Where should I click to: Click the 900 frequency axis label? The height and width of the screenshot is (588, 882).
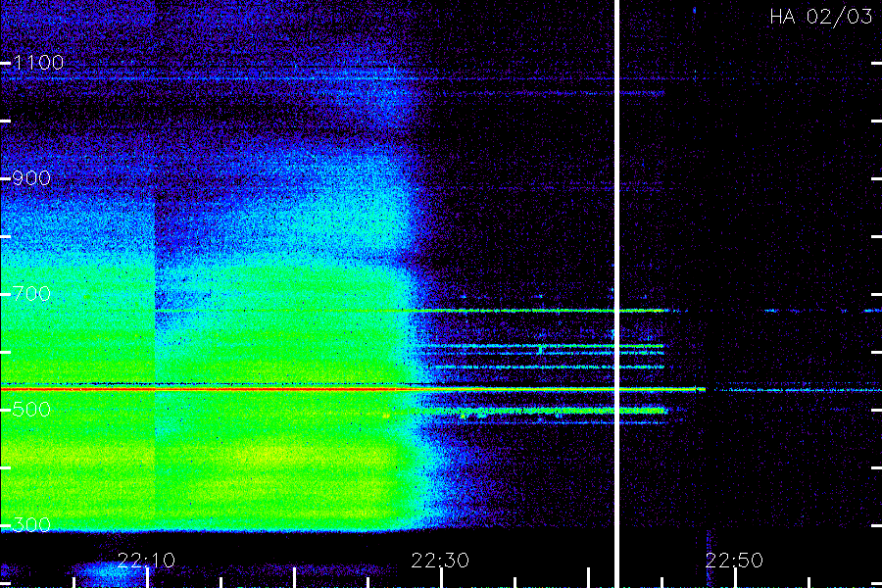click(x=31, y=178)
